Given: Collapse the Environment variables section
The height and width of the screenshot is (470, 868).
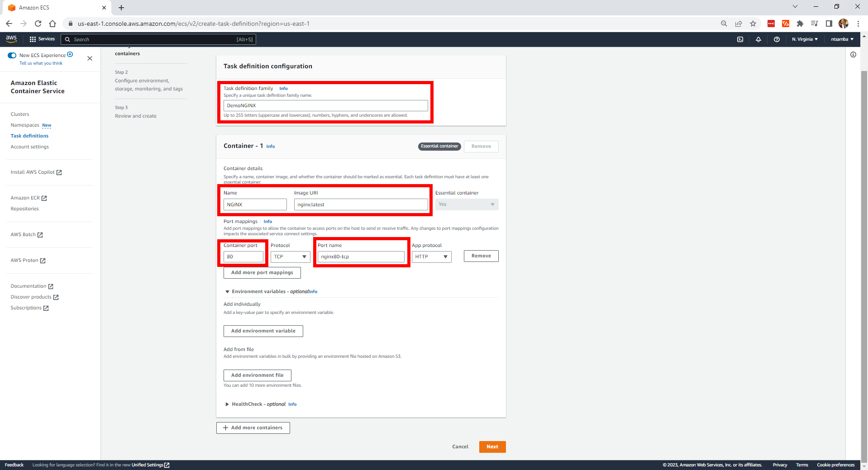Looking at the screenshot, I should pyautogui.click(x=227, y=292).
